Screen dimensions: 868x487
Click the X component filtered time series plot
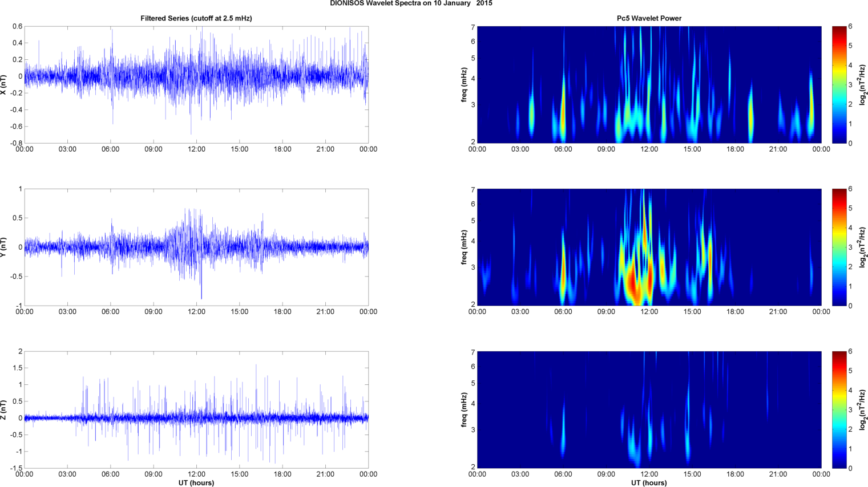click(x=196, y=84)
